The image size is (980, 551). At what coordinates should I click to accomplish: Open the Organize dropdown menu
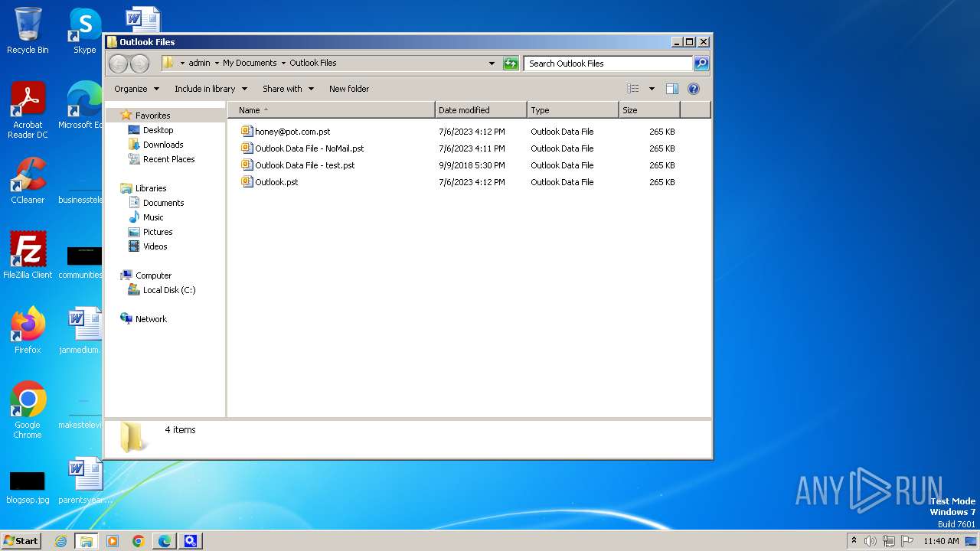click(x=137, y=89)
